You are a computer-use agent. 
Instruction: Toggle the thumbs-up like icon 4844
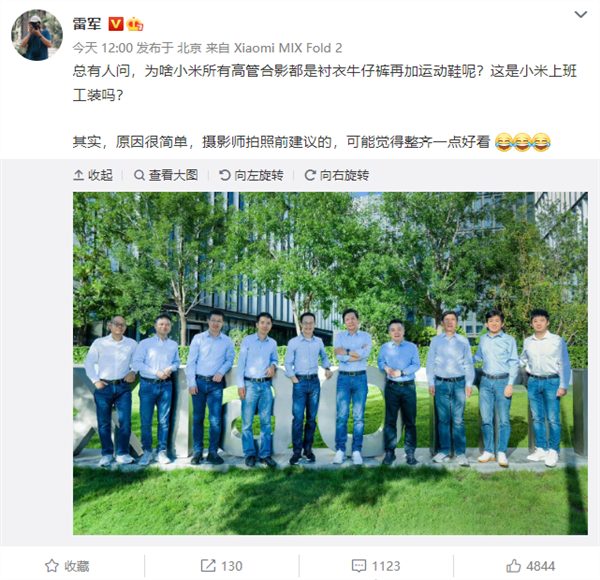(514, 566)
